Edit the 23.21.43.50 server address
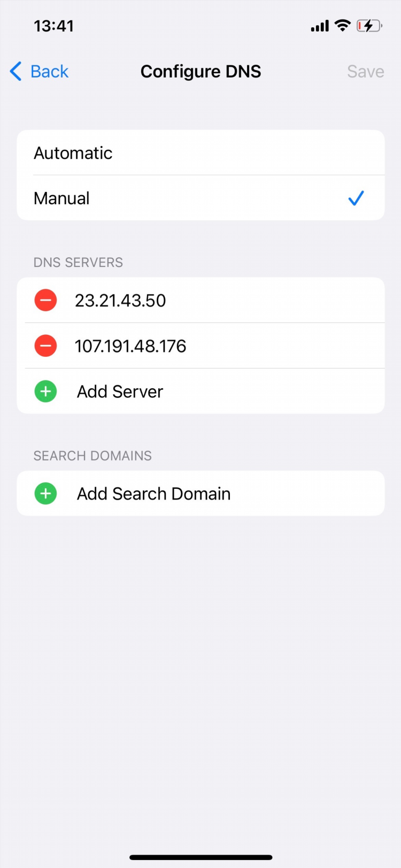 [120, 301]
